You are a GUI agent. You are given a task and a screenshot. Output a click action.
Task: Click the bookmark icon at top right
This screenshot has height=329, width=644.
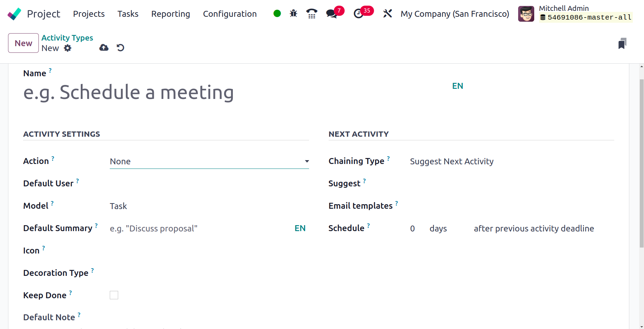(x=622, y=44)
